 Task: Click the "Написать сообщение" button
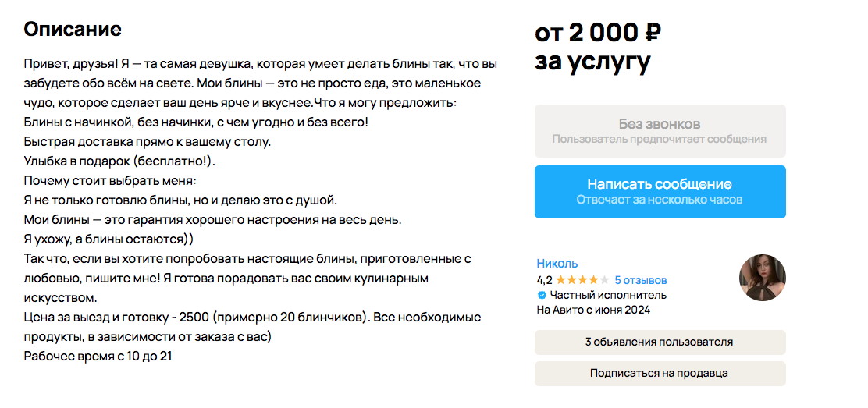(660, 192)
